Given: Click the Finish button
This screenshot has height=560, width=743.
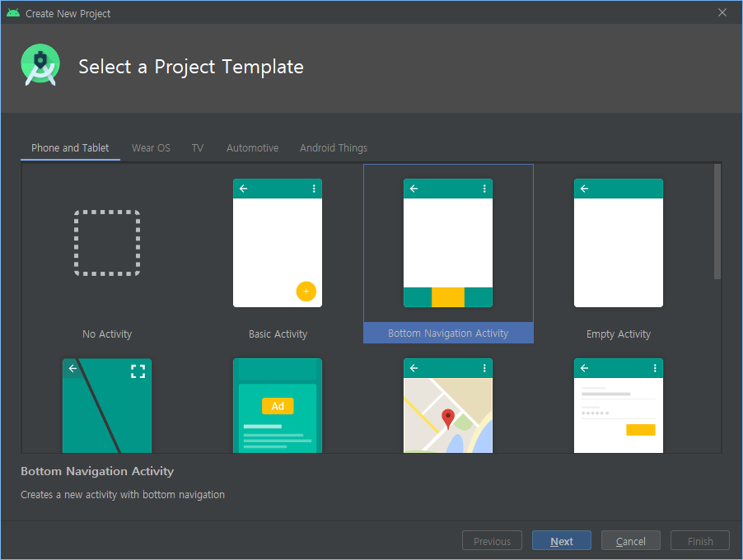Looking at the screenshot, I should click(700, 540).
